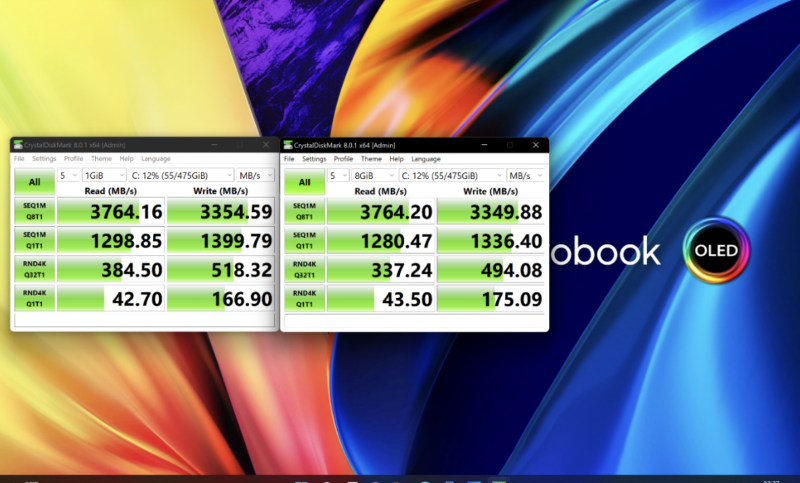Image resolution: width=800 pixels, height=483 pixels.
Task: Open the Settings menu in the 8GiB window
Action: pos(314,159)
